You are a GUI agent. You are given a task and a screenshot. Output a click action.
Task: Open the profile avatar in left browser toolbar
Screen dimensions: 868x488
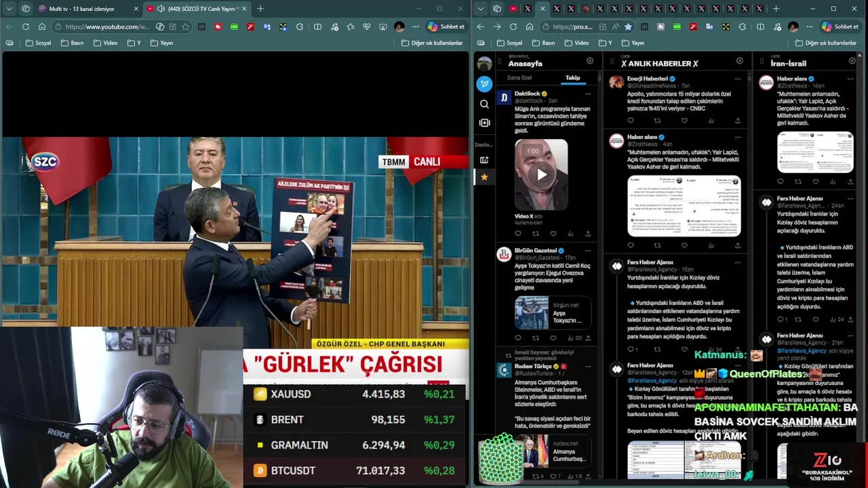click(x=399, y=26)
